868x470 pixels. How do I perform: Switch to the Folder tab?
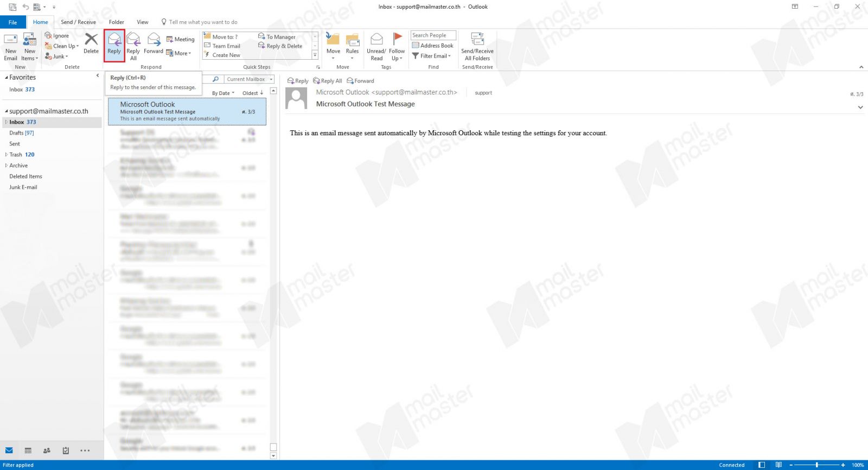pos(116,22)
